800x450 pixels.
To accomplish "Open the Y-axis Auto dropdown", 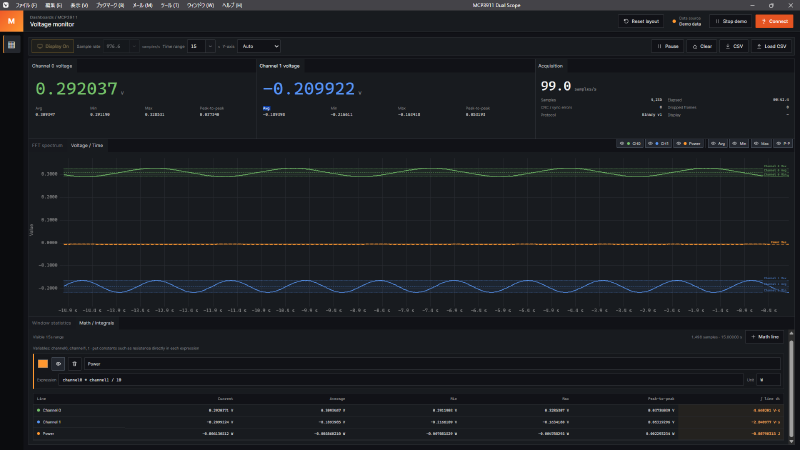I will click(x=259, y=46).
